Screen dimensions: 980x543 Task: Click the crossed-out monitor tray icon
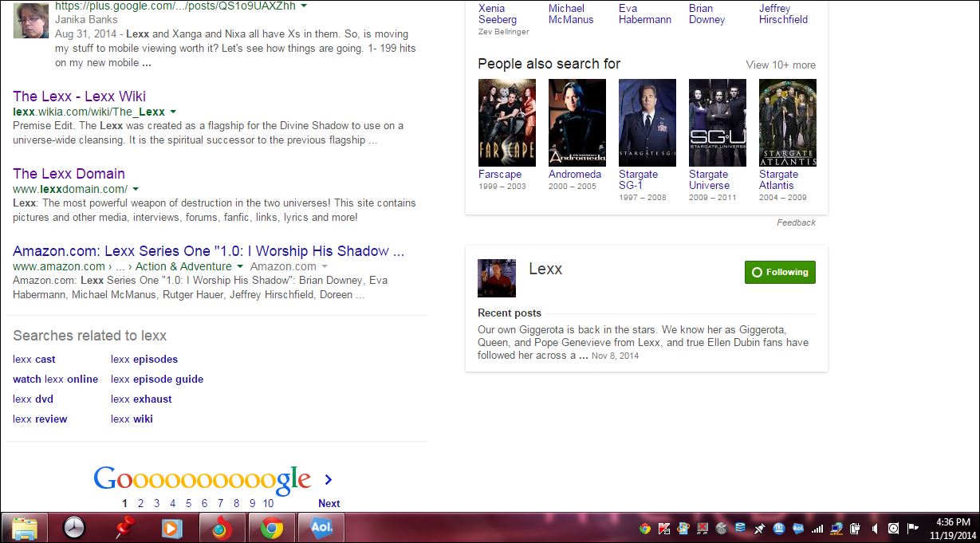[703, 529]
